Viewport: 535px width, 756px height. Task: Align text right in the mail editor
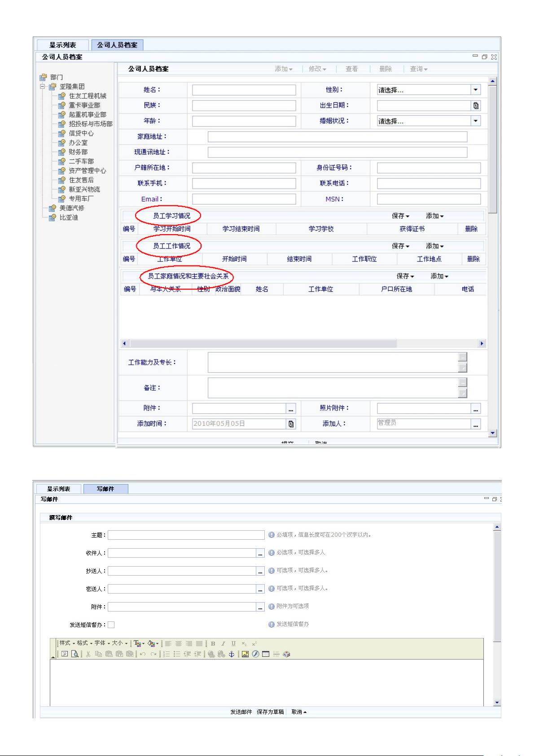click(189, 643)
